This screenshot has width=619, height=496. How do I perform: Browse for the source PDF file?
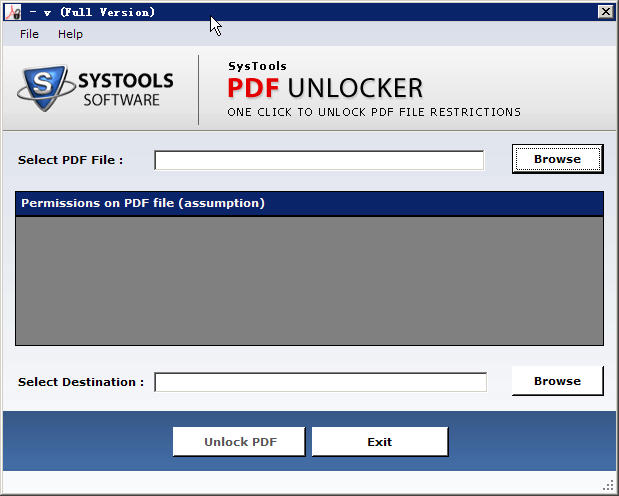[x=557, y=159]
